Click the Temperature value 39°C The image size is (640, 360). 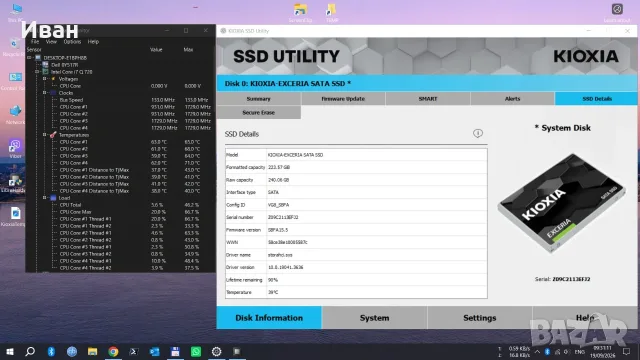[273, 292]
